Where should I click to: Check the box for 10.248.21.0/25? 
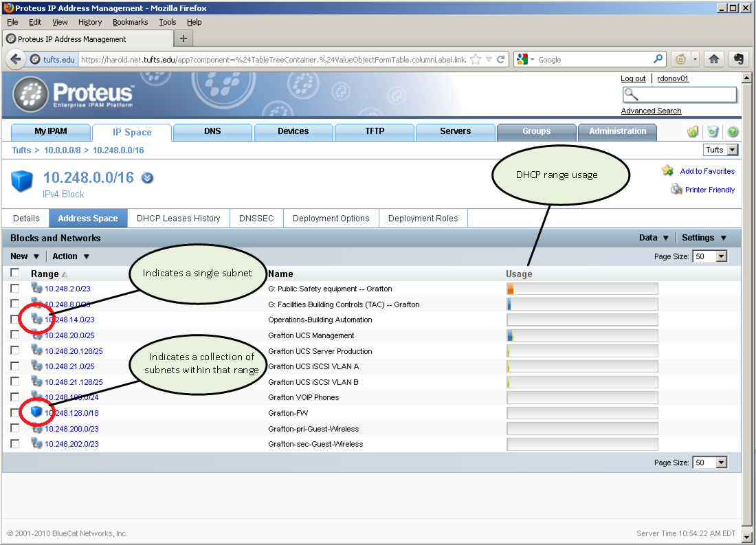15,366
